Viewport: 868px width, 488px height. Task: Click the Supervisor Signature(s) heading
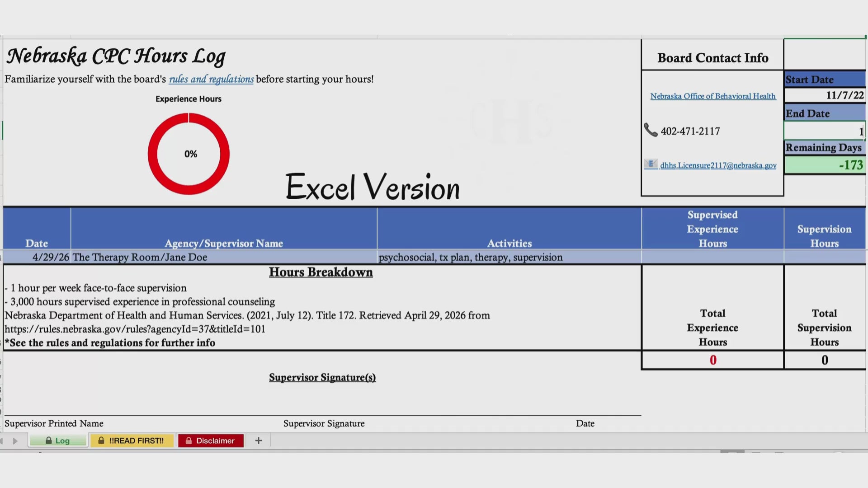click(x=322, y=377)
